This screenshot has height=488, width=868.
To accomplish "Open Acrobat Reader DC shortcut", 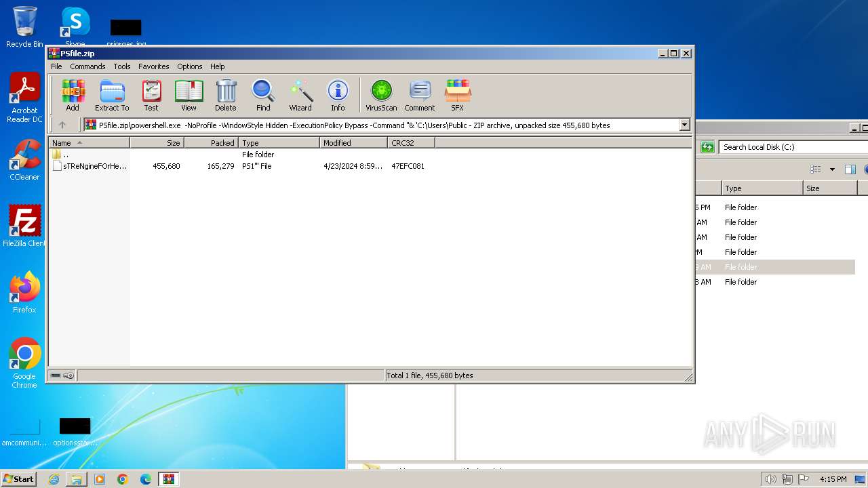I will (24, 98).
